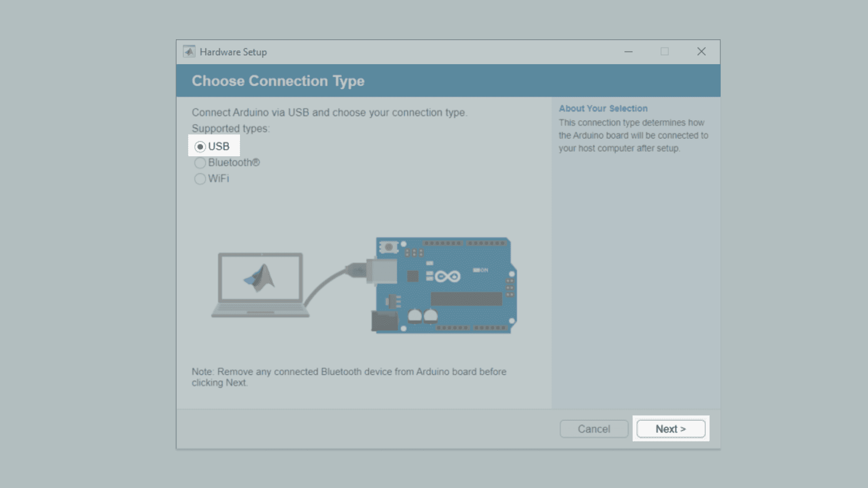Click the laptop illustration keyboard base
Viewport: 868px width, 488px height.
tap(260, 311)
